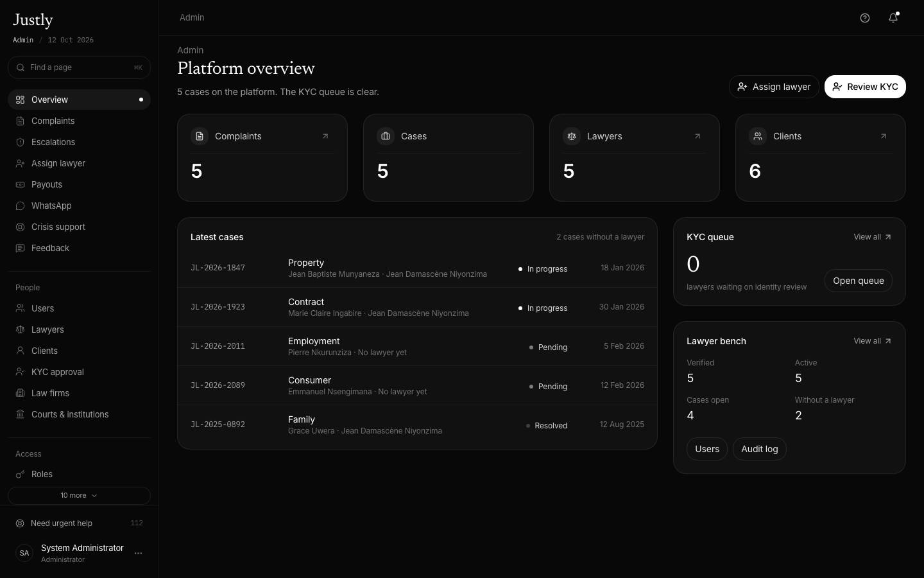The width and height of the screenshot is (924, 578).
Task: Click the people icon on Clients card
Action: point(758,136)
